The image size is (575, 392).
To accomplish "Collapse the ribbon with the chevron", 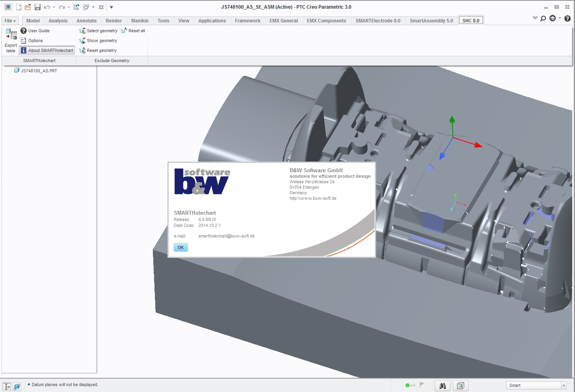I will 535,18.
